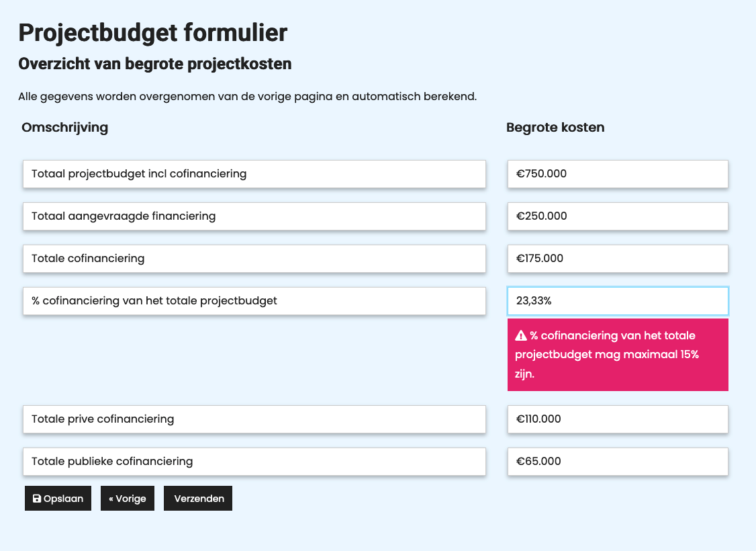Click the pink validation error message
756x551 pixels.
pyautogui.click(x=617, y=354)
